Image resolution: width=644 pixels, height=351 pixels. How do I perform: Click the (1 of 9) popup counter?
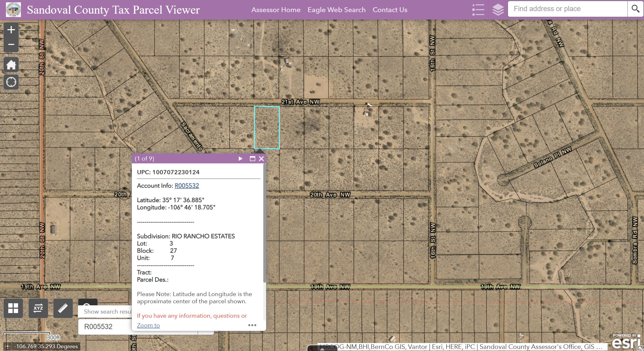pyautogui.click(x=145, y=158)
